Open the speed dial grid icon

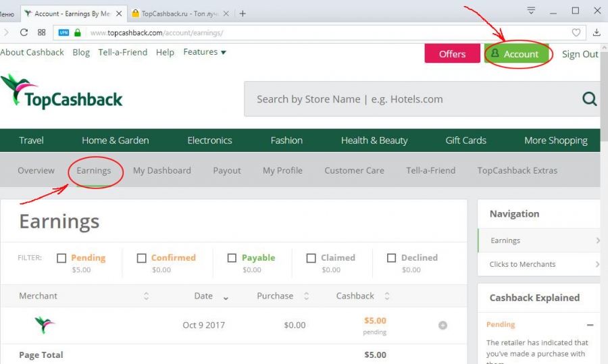[41, 32]
